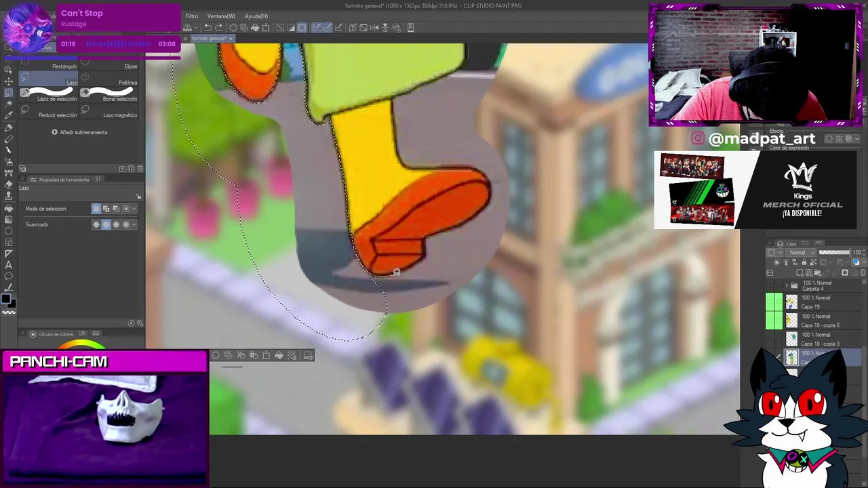Open Suavizado dropdown arrow

tap(134, 224)
